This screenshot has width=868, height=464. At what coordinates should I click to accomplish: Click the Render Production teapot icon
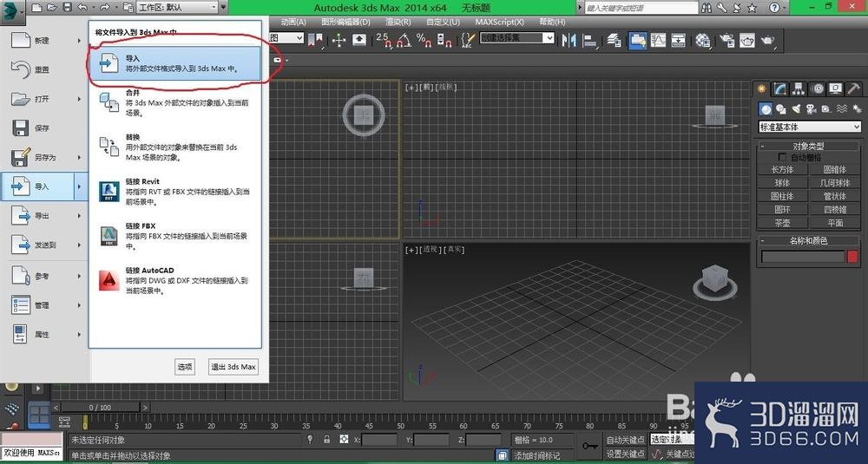tap(768, 41)
